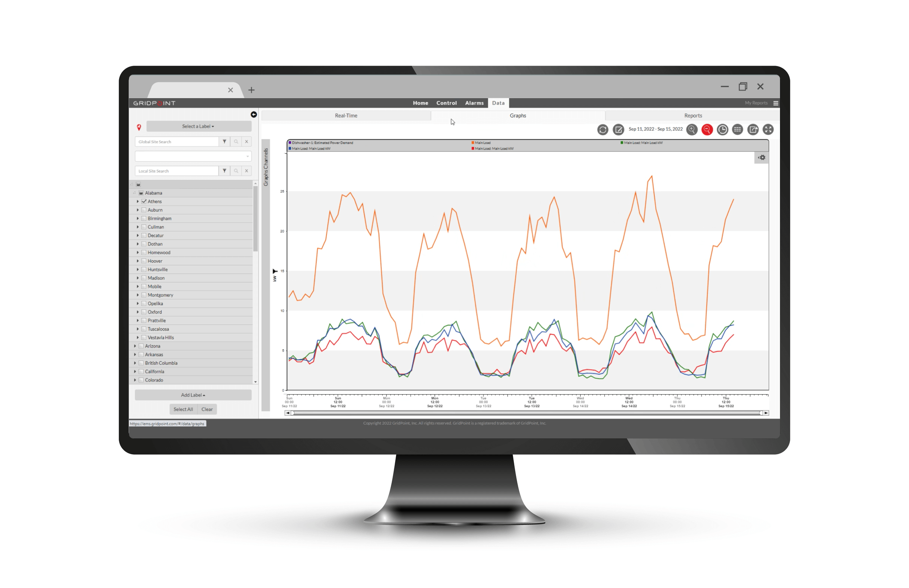Viewport: 909px width, 588px height.
Task: Drag the timeline horizontal scrollbar
Action: (x=523, y=414)
